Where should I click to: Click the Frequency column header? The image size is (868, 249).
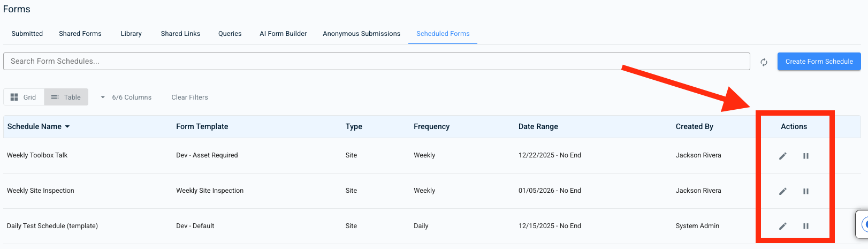(x=431, y=127)
